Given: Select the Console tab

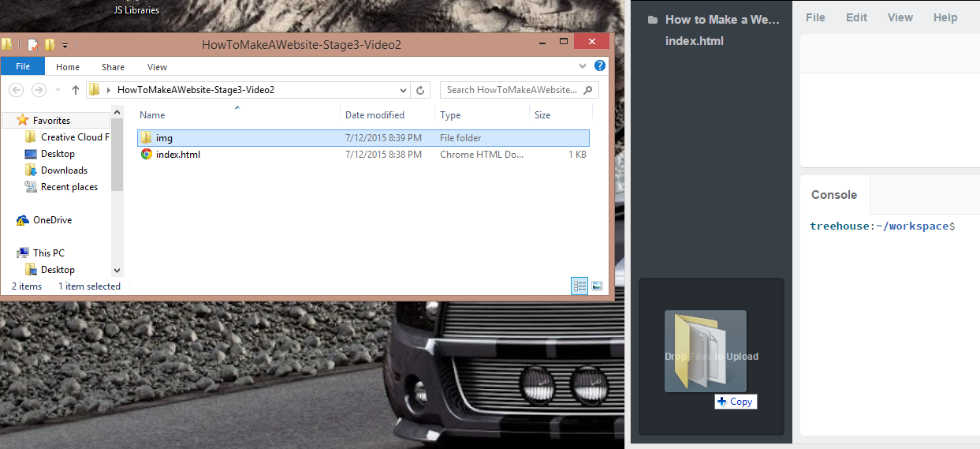Looking at the screenshot, I should point(834,195).
